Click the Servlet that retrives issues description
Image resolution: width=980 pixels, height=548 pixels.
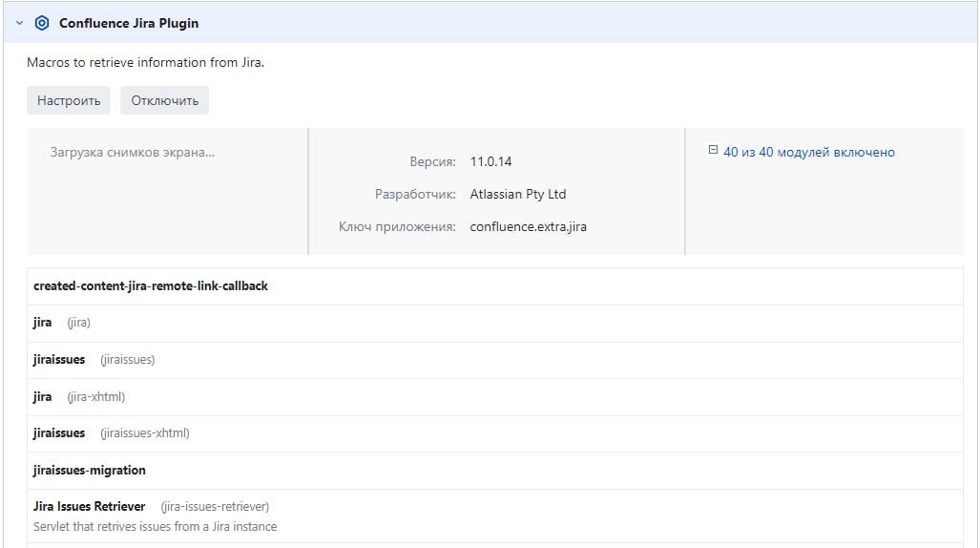point(155,527)
